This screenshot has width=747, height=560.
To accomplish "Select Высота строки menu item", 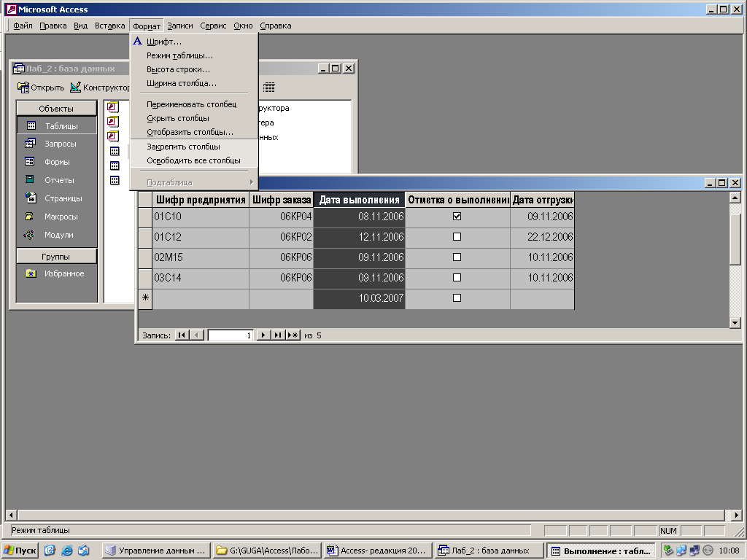I will (x=178, y=69).
